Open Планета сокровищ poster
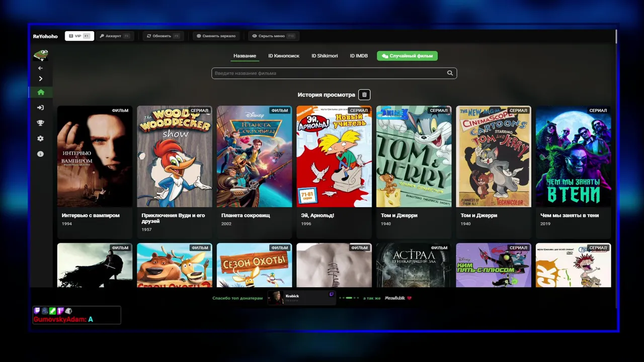Viewport: 644px width, 362px height. [x=254, y=156]
